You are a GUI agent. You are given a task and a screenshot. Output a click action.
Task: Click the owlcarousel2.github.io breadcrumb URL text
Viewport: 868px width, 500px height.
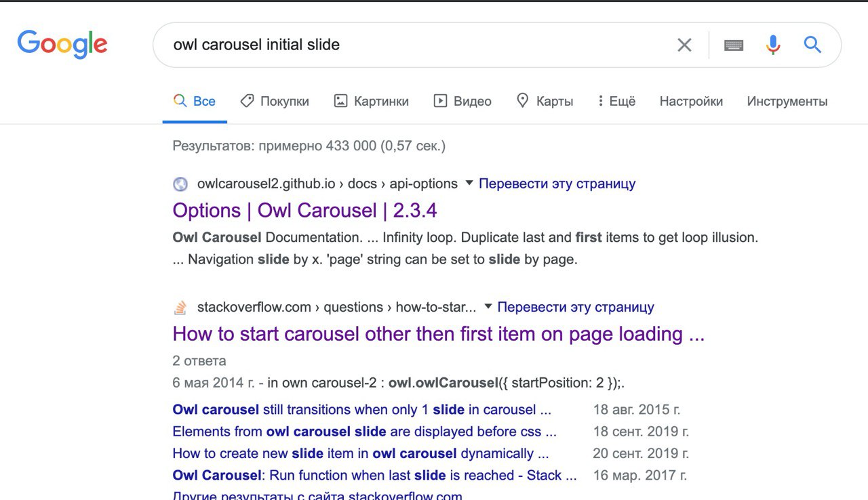click(328, 184)
